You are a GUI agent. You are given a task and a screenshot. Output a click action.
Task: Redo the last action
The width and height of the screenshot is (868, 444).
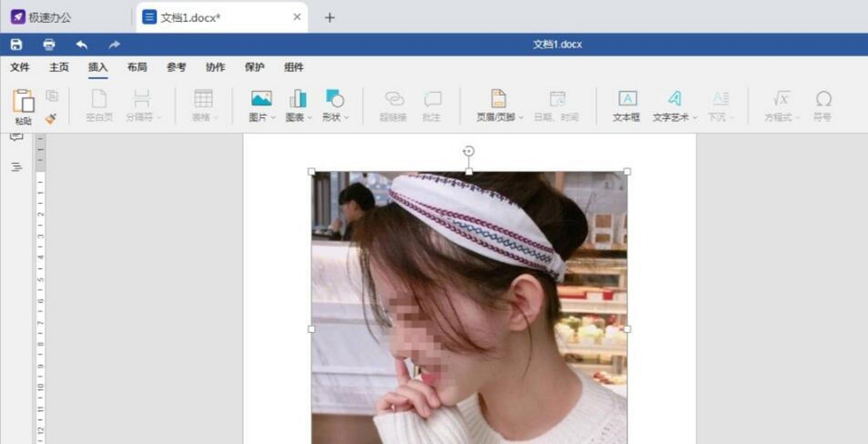pos(114,44)
